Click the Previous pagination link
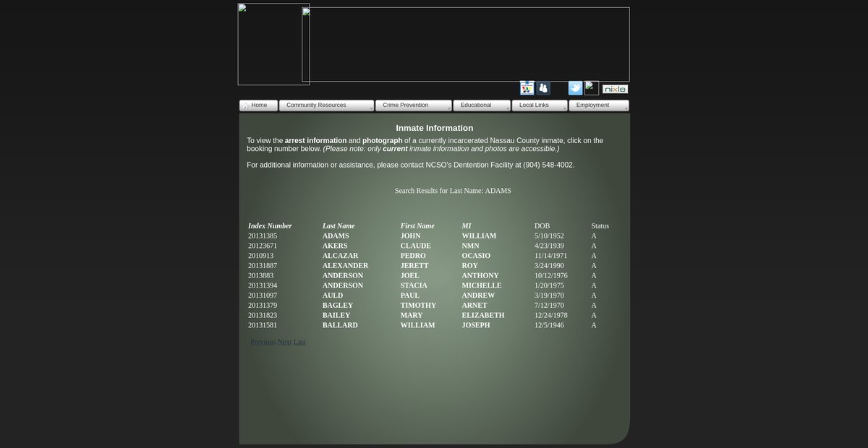Screen dimensions: 868x448 [263, 342]
